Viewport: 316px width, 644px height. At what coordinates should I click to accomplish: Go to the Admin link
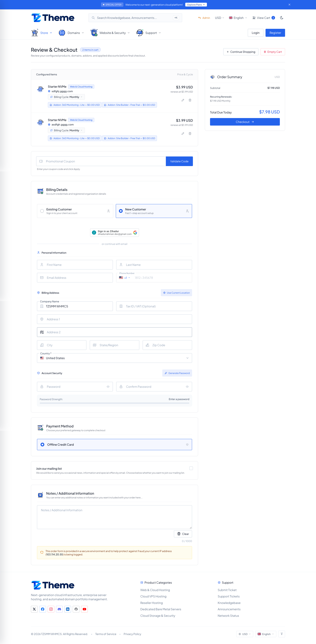pyautogui.click(x=204, y=18)
